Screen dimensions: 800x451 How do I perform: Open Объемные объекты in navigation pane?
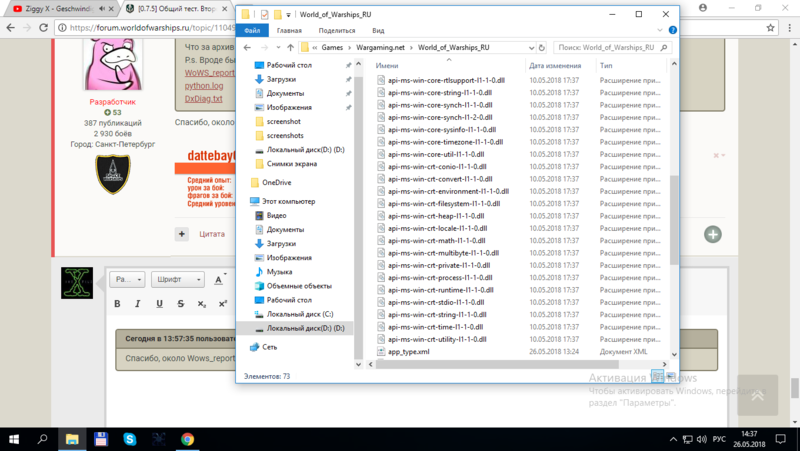299,286
